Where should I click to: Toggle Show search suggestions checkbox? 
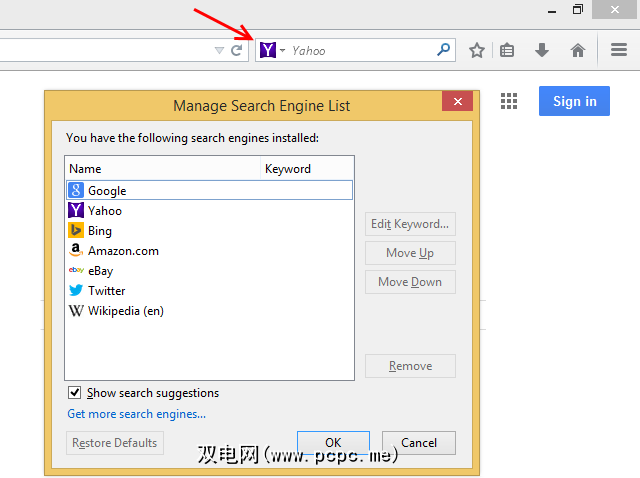74,393
